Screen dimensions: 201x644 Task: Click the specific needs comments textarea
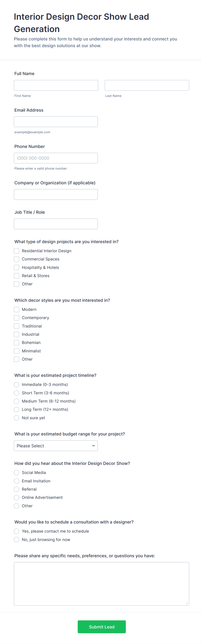(x=101, y=584)
